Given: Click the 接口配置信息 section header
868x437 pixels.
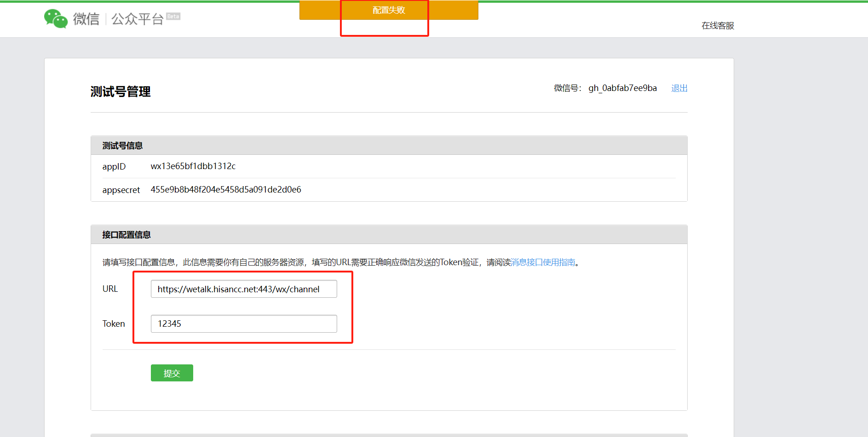Looking at the screenshot, I should tap(389, 235).
